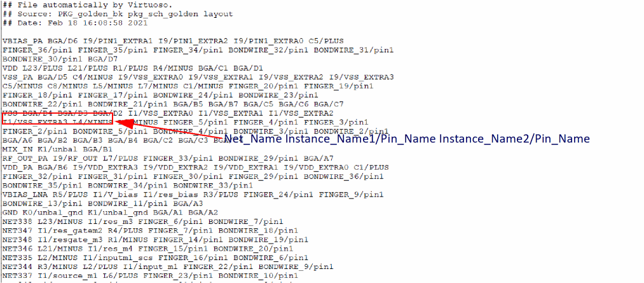Select the FINGER_5/pin1 entry
644x283 pixels.
pos(196,122)
